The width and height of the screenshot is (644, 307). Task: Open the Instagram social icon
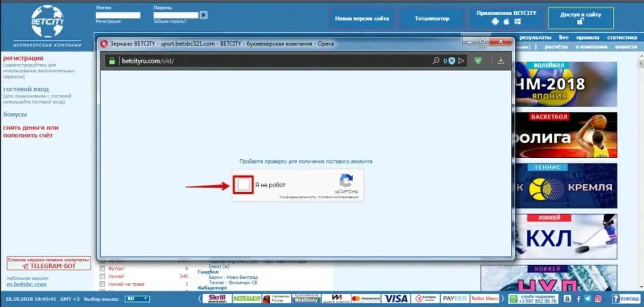click(598, 299)
